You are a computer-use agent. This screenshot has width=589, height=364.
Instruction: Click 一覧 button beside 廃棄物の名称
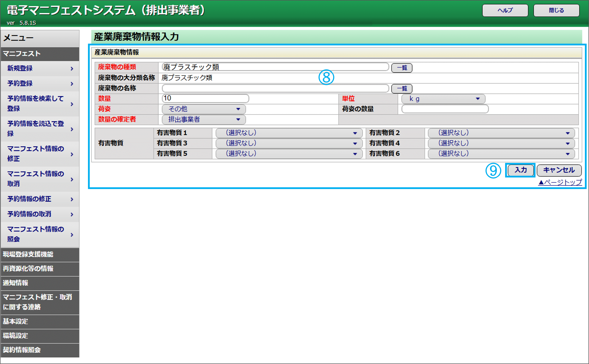click(402, 89)
